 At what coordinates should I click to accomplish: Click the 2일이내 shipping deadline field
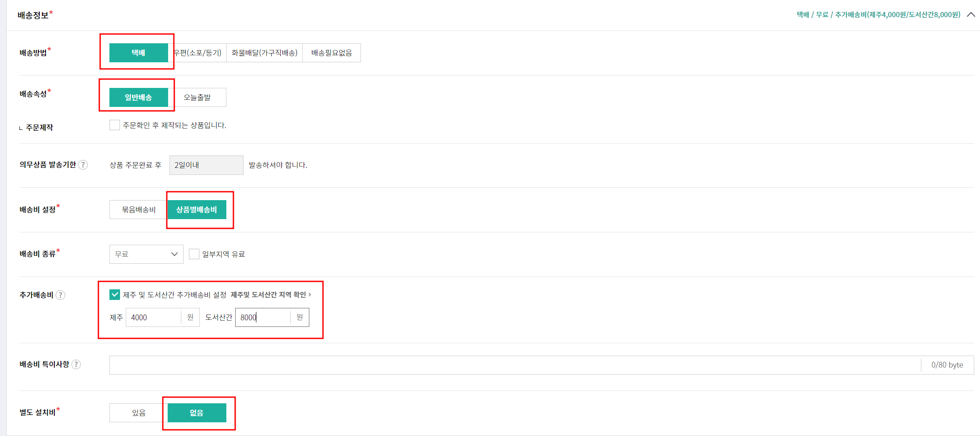206,165
